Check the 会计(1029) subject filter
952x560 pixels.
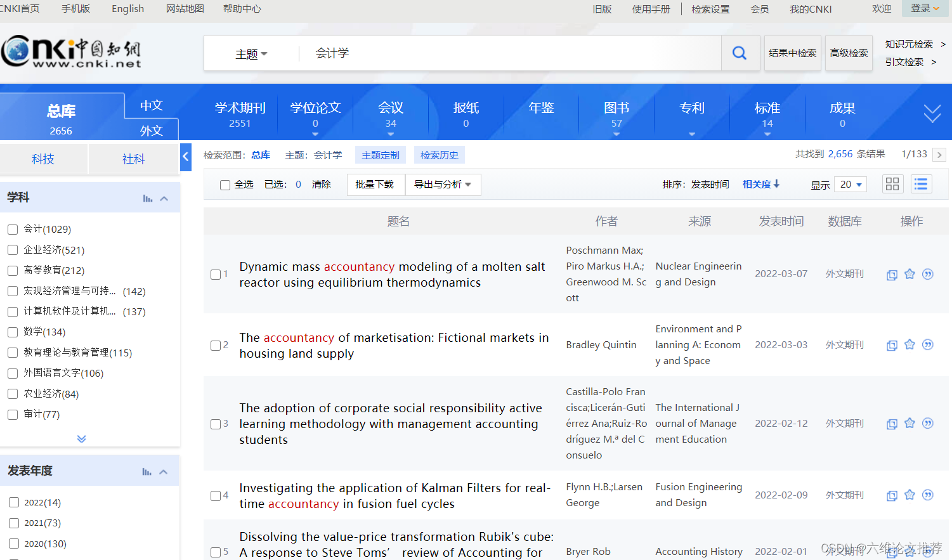pos(13,229)
